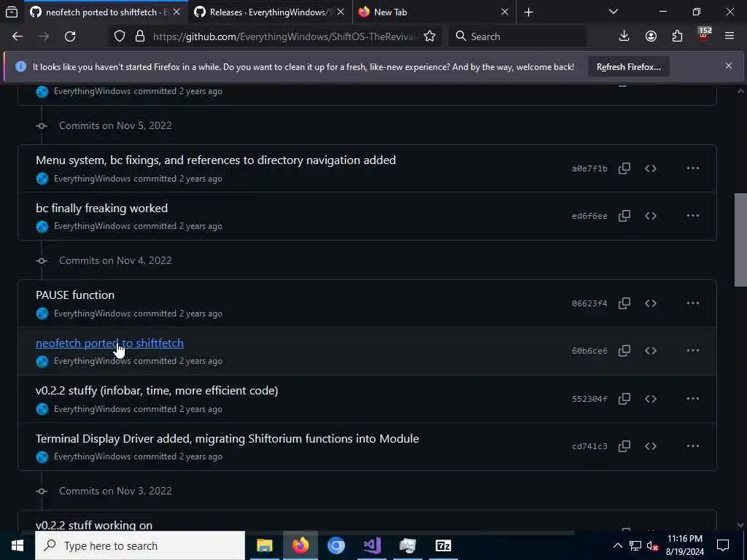This screenshot has height=560, width=747.
Task: Open Firefox View icon
Action: tap(12, 12)
